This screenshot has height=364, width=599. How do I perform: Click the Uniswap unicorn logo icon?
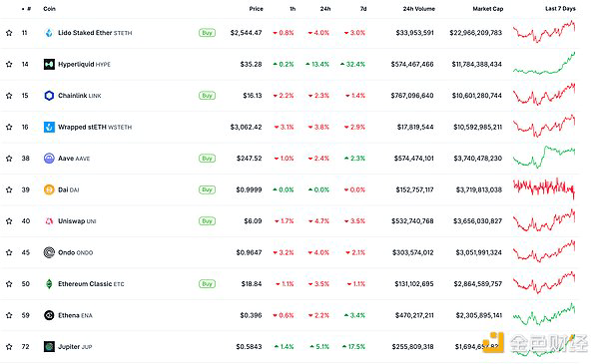[49, 221]
